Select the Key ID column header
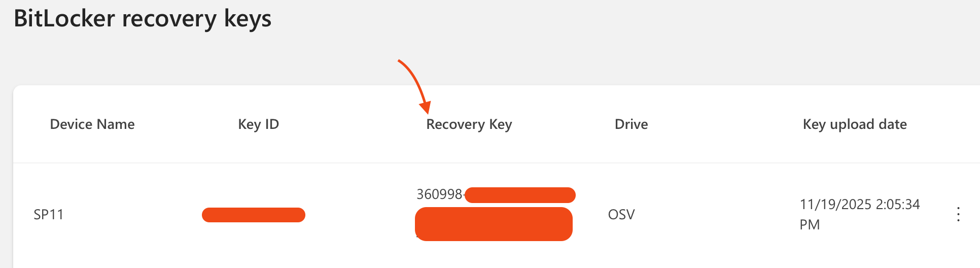This screenshot has height=268, width=980. click(259, 124)
